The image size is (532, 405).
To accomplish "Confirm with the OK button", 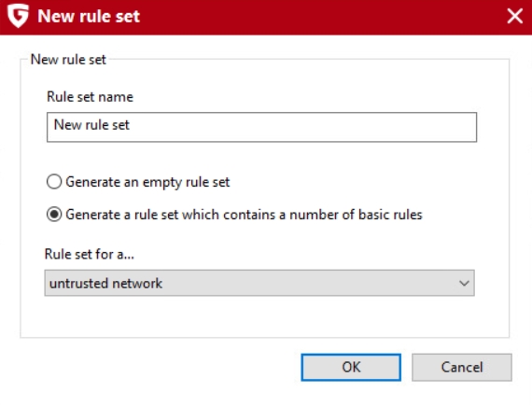I will click(351, 368).
